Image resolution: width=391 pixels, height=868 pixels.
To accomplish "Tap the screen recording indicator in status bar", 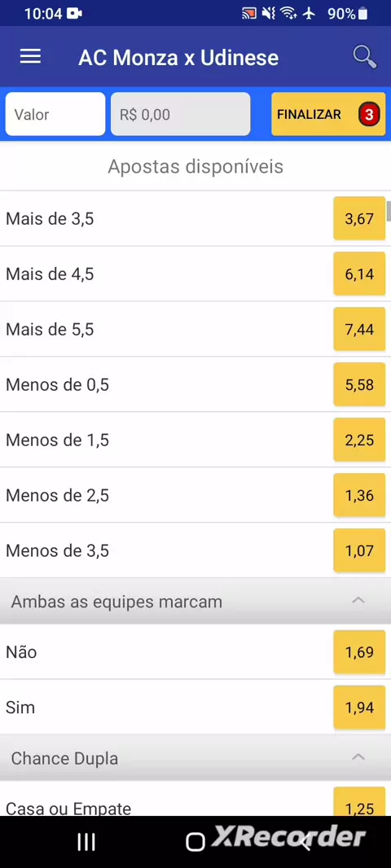I will (74, 13).
